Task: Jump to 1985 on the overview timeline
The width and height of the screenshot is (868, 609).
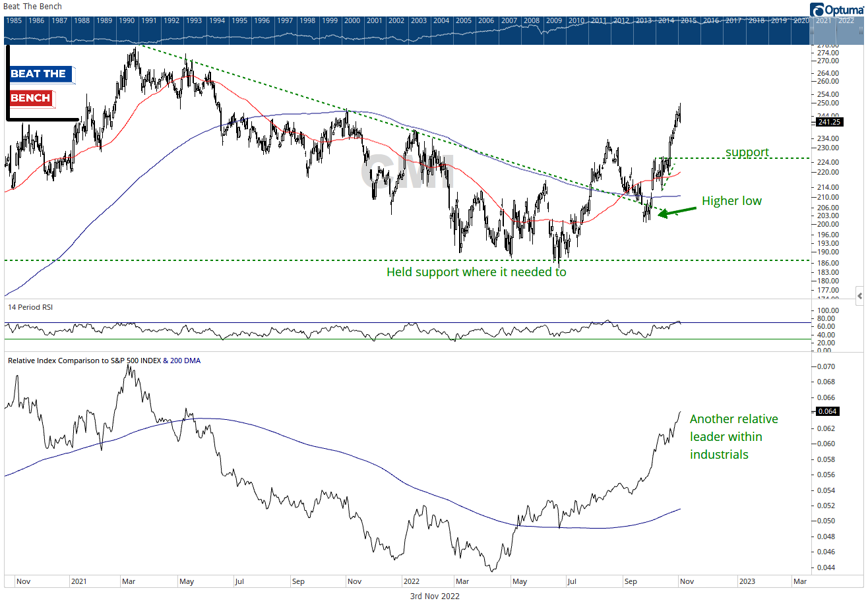Action: pos(15,20)
